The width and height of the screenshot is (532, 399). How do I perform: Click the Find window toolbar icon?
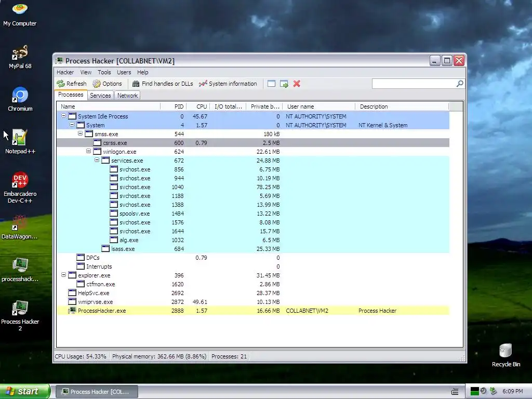click(x=271, y=84)
